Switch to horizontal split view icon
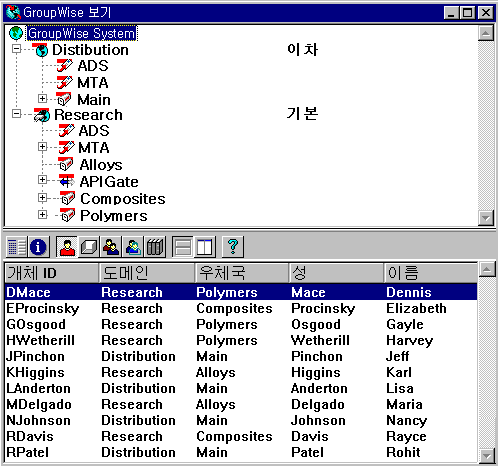This screenshot has width=498, height=466. 183,247
